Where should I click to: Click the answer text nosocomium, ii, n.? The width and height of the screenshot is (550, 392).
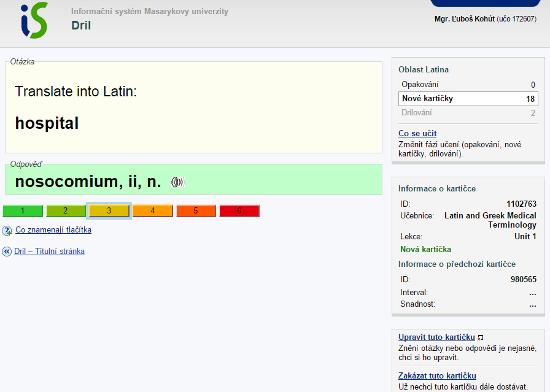[x=88, y=182]
